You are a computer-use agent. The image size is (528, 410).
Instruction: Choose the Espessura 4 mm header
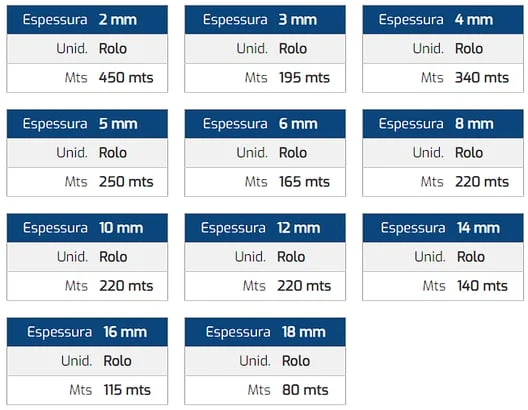pyautogui.click(x=443, y=20)
